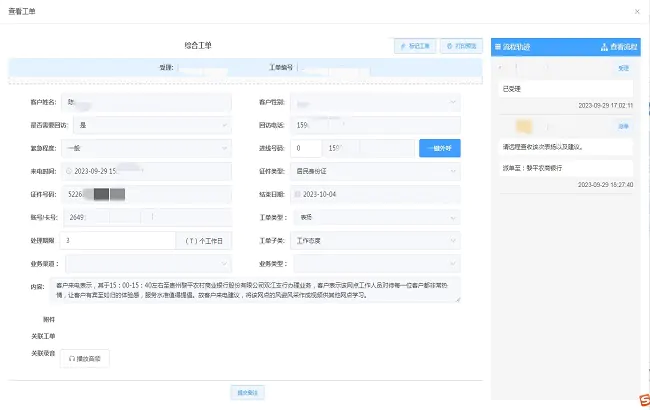650x410 pixels.
Task: Click the bottom center submit button
Action: (247, 393)
